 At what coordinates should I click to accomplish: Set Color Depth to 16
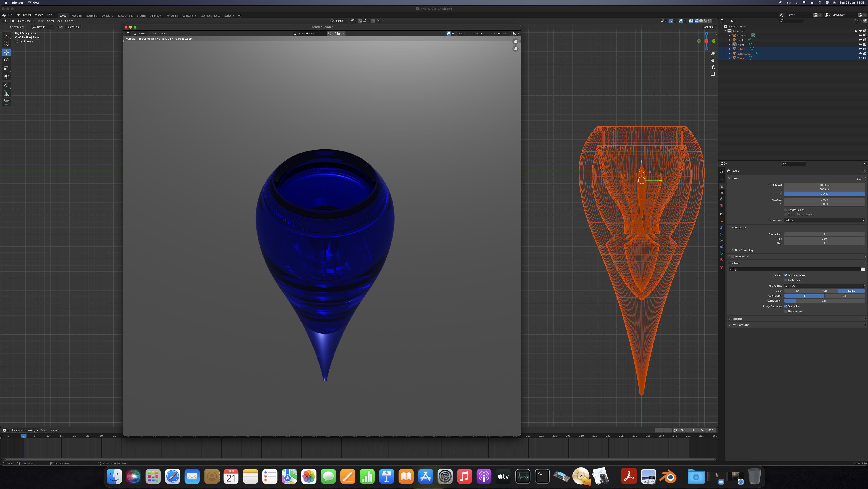point(844,296)
